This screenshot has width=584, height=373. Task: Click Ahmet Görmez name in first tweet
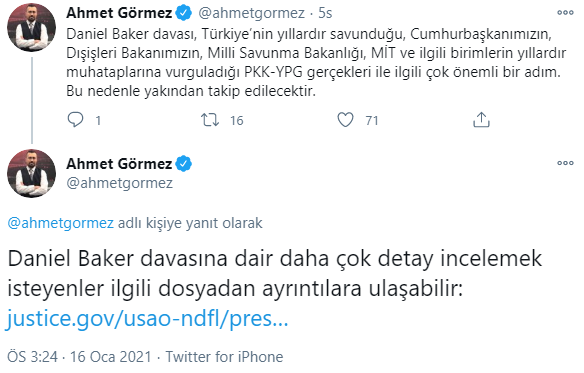[x=119, y=13]
